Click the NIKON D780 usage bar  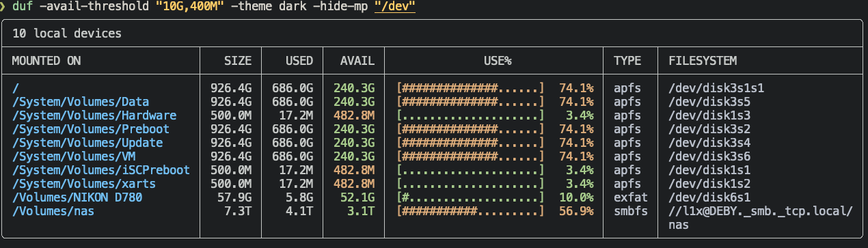[x=470, y=197]
